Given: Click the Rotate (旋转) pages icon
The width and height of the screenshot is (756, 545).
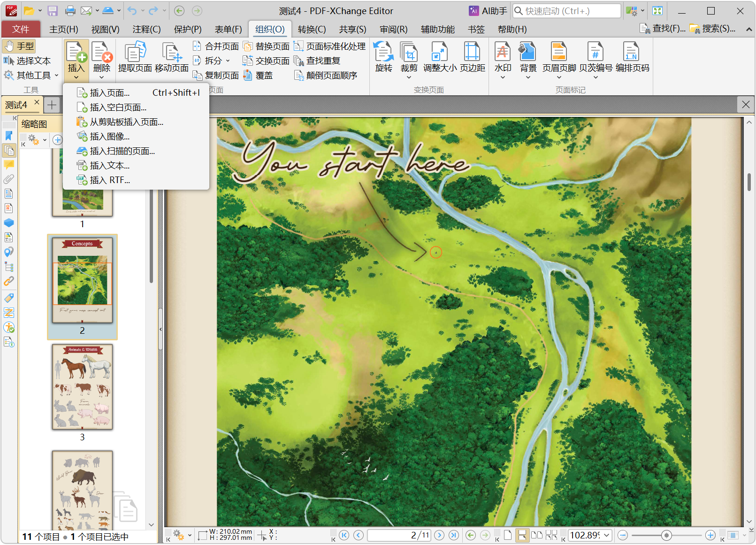Looking at the screenshot, I should 383,57.
